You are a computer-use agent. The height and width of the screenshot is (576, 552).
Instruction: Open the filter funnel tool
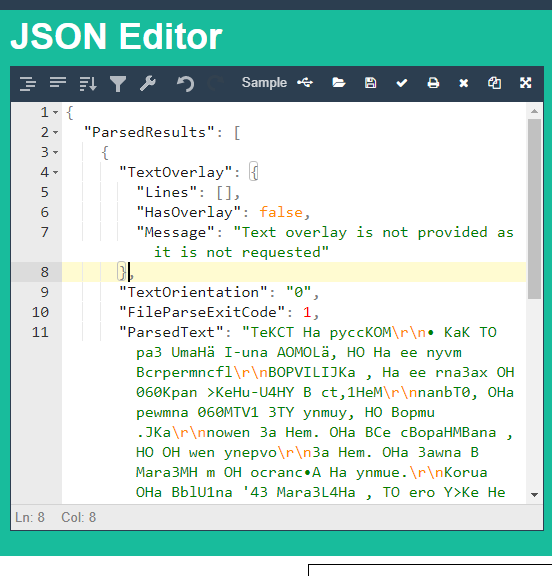[118, 83]
